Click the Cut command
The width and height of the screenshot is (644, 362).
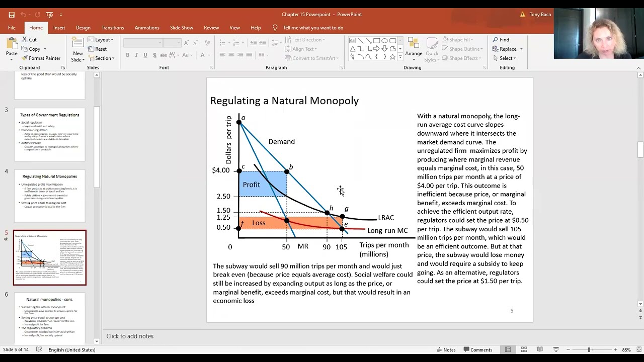(29, 40)
